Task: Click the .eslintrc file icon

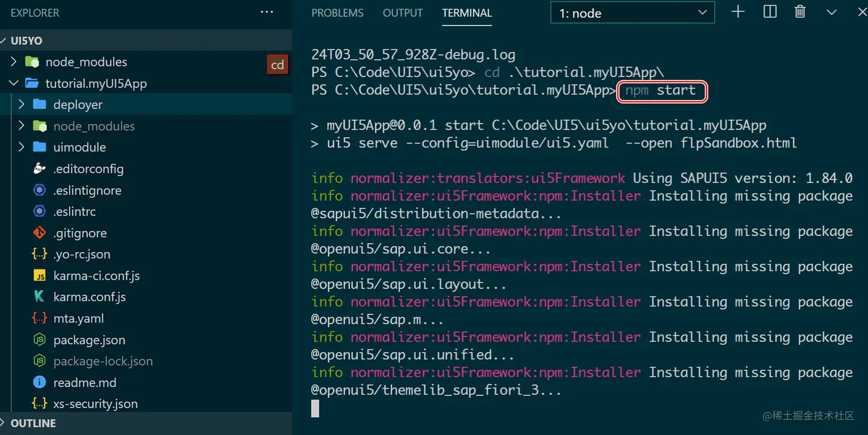Action: (x=40, y=211)
